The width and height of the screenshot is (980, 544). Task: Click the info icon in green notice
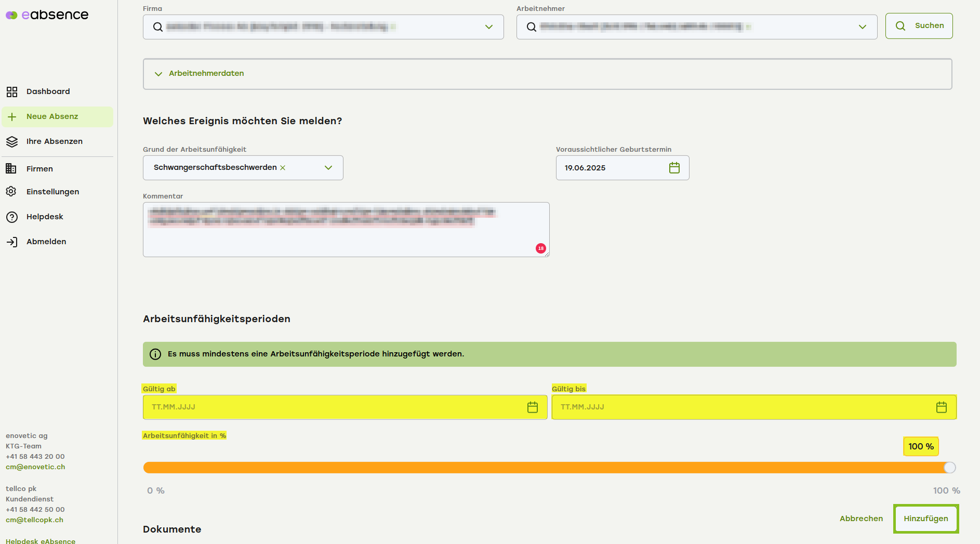point(155,354)
